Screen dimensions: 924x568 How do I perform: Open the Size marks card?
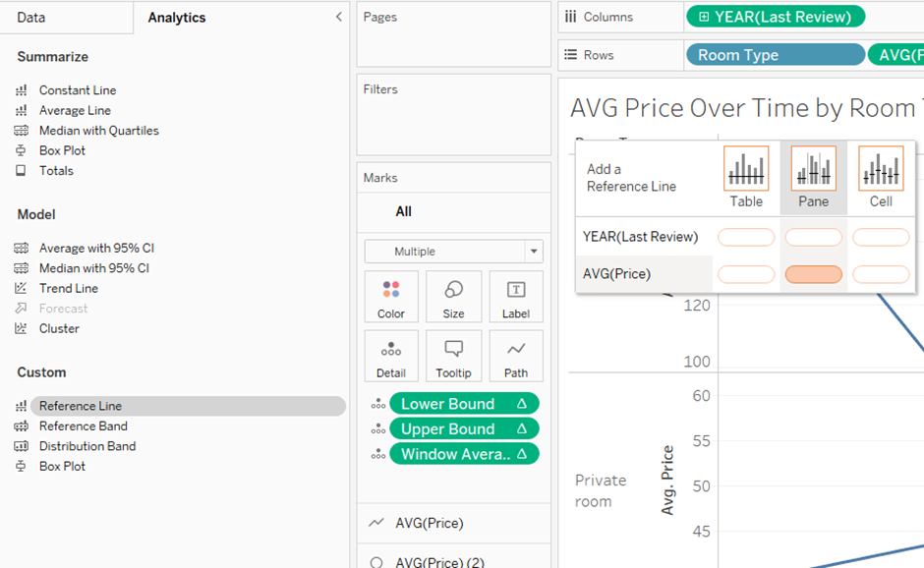pos(453,297)
